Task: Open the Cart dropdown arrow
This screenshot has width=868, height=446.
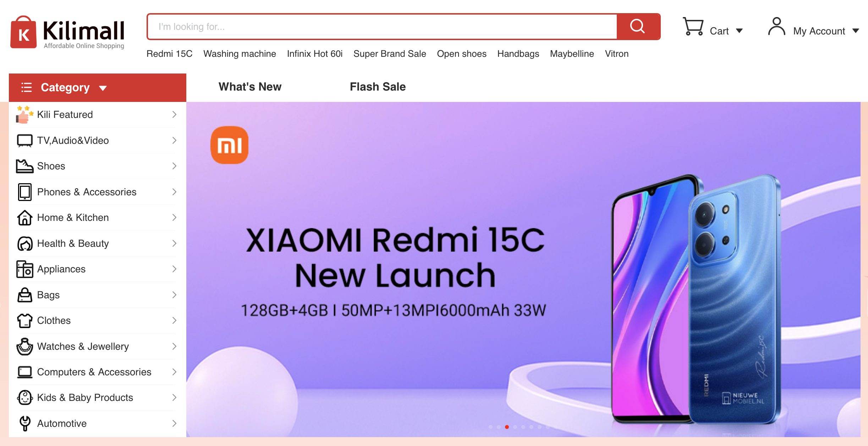Action: (740, 31)
